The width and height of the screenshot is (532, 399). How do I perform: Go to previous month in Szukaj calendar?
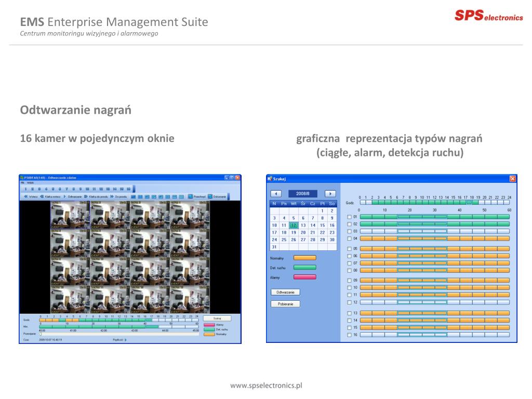tap(276, 194)
